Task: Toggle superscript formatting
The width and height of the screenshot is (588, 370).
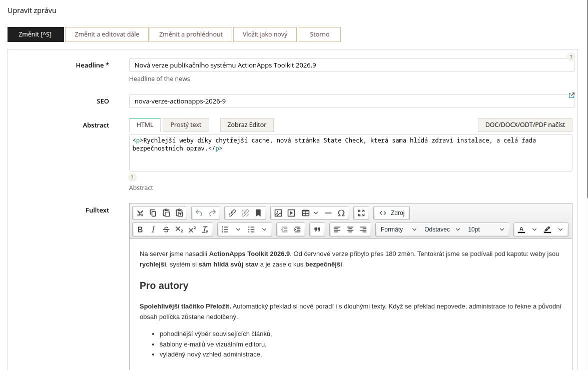Action: 192,229
